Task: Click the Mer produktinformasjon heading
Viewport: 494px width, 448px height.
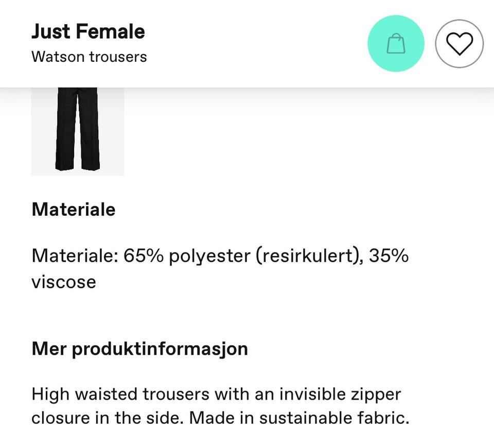Action: (x=140, y=349)
